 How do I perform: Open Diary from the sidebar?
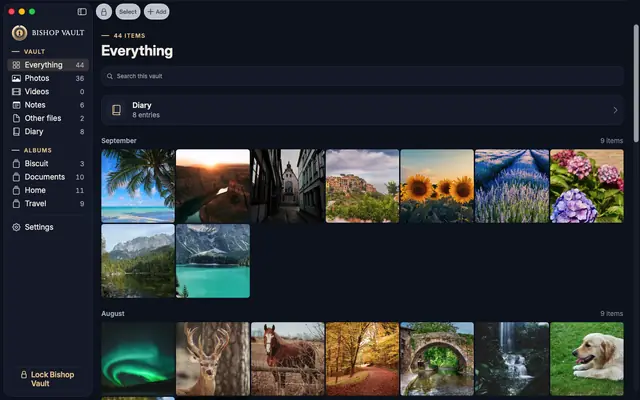[48, 132]
